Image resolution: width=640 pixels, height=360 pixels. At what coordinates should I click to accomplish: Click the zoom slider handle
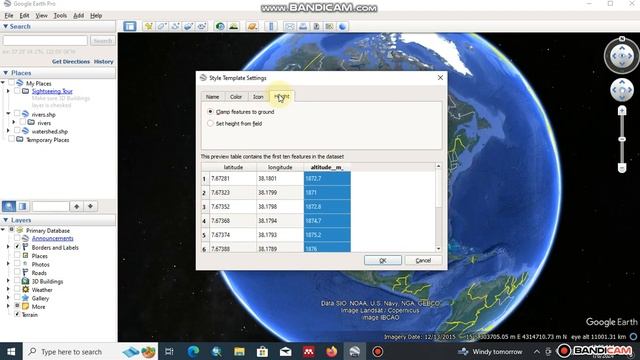click(622, 139)
